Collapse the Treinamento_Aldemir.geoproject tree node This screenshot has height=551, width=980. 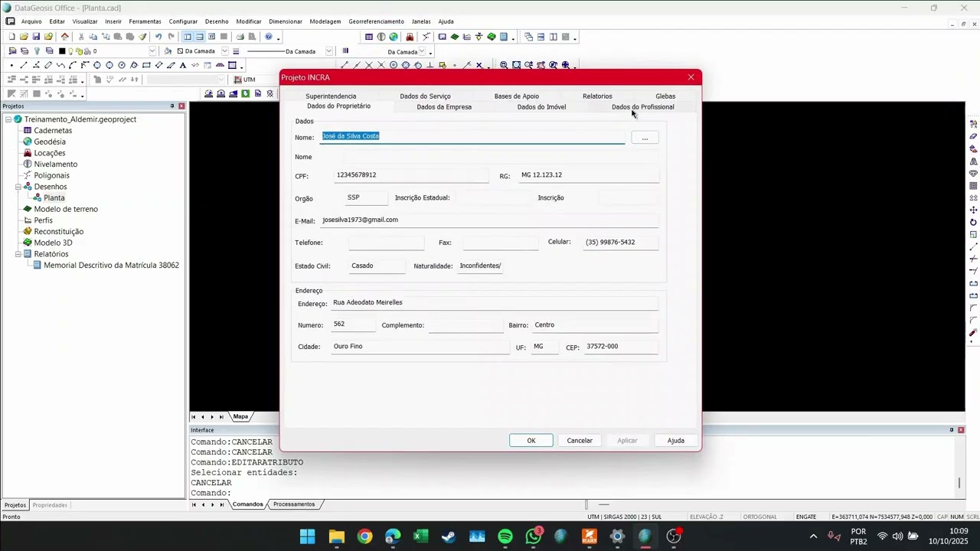(x=8, y=119)
